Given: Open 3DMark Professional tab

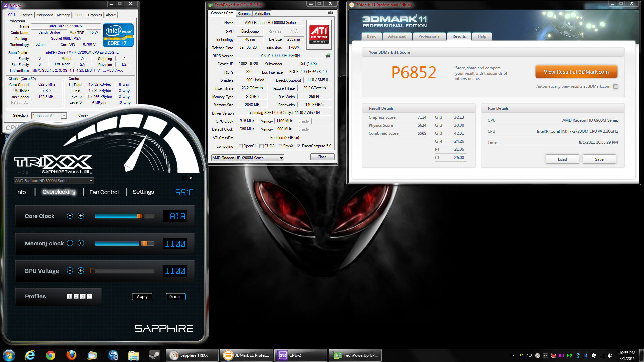Looking at the screenshot, I should tap(429, 36).
